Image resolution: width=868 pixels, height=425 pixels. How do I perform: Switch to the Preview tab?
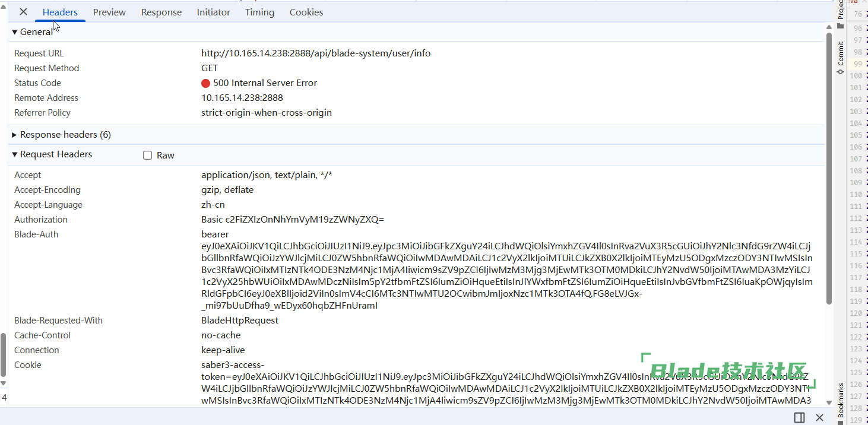109,12
